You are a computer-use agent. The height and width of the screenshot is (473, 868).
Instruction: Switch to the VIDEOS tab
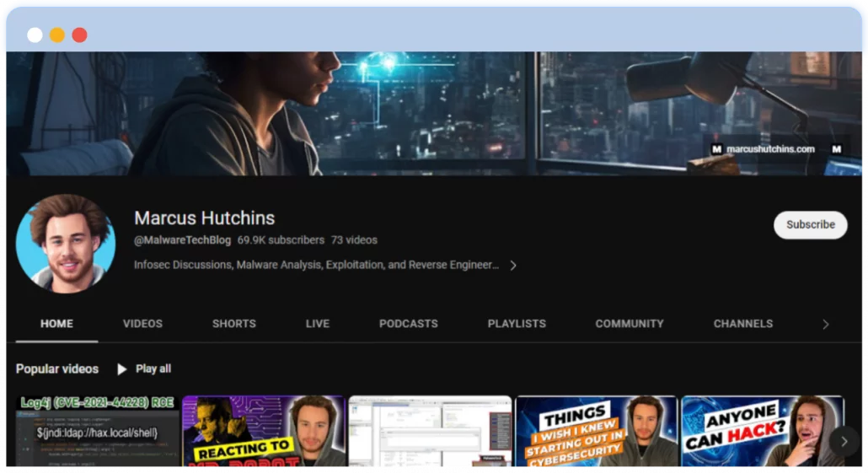pos(142,324)
